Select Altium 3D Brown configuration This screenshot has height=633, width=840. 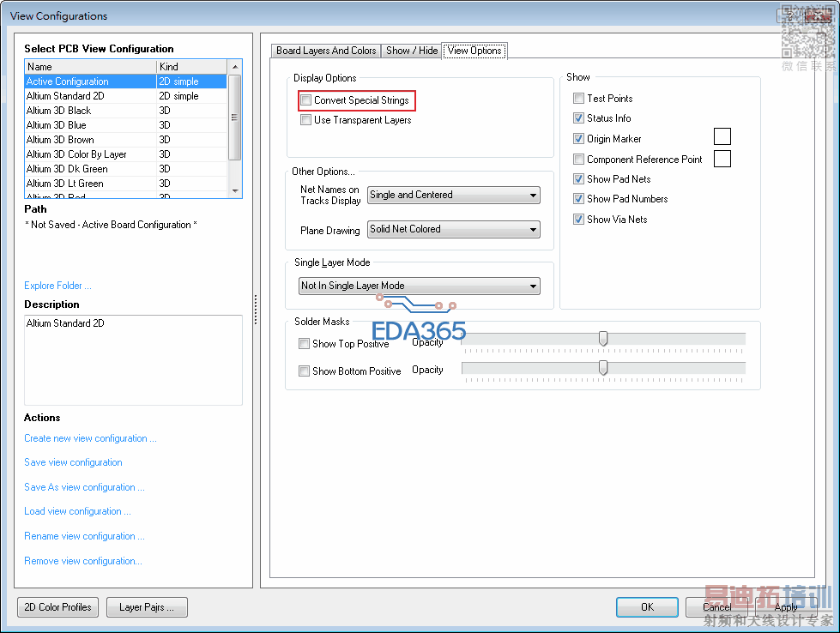[x=126, y=140]
